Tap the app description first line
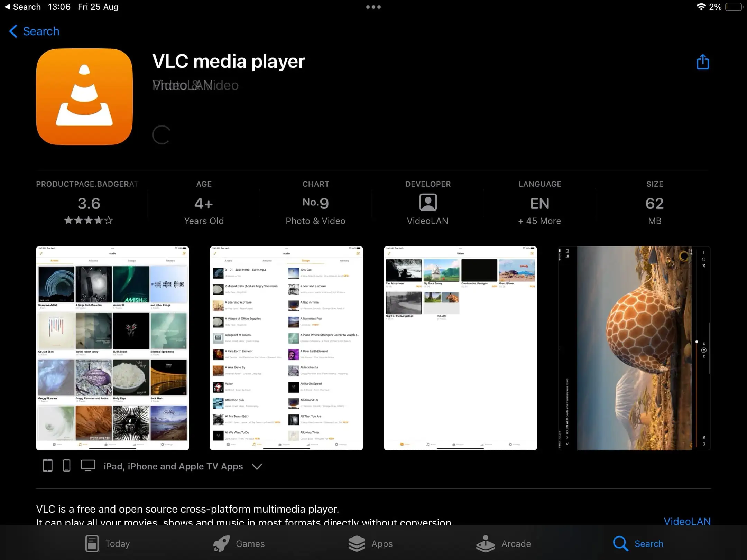This screenshot has width=747, height=560. pyautogui.click(x=187, y=509)
